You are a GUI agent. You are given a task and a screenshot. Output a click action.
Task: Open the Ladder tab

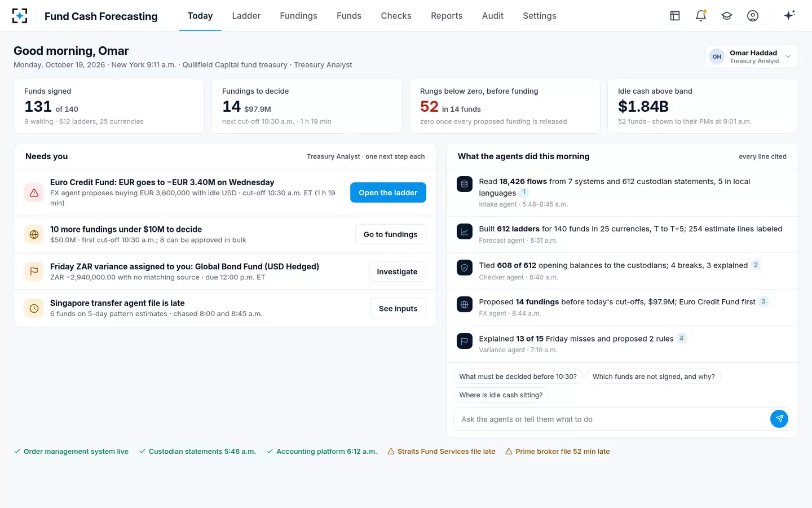[x=246, y=16]
